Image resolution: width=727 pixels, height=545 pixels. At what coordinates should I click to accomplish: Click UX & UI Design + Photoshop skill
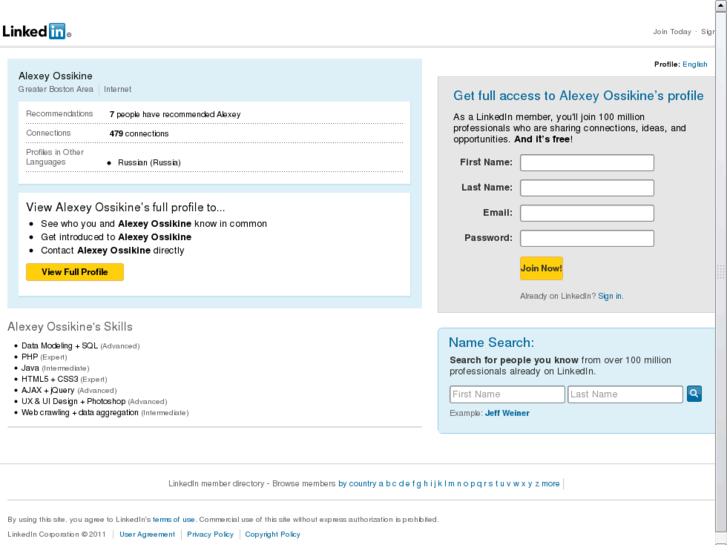(x=94, y=401)
